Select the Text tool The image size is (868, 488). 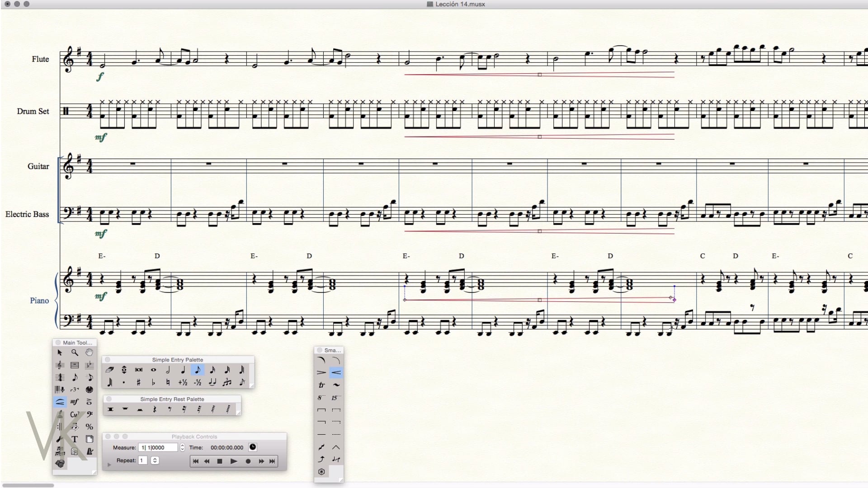[75, 439]
